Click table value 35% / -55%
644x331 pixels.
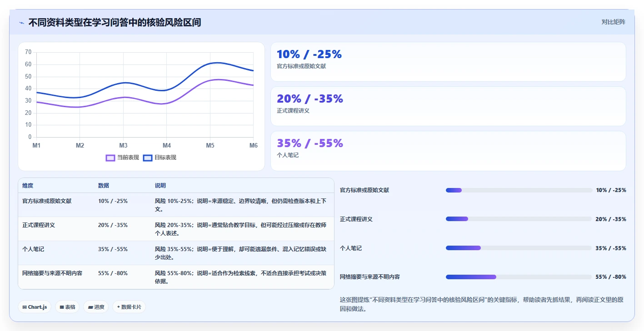point(113,249)
